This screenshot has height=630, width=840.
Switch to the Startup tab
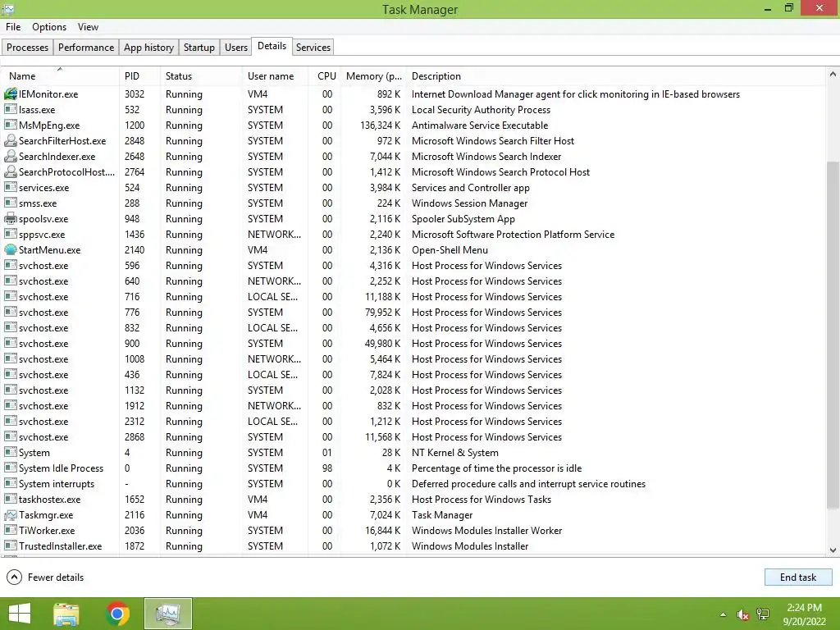tap(199, 47)
